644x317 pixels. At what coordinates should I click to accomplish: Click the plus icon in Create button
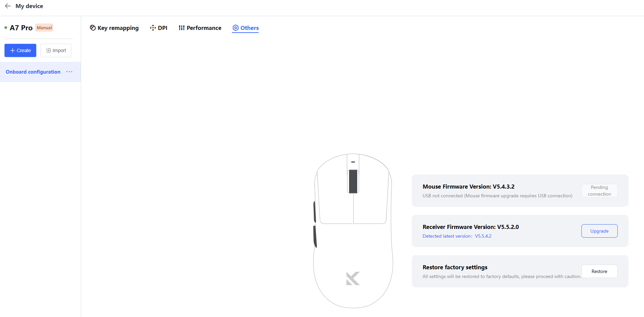[x=12, y=50]
